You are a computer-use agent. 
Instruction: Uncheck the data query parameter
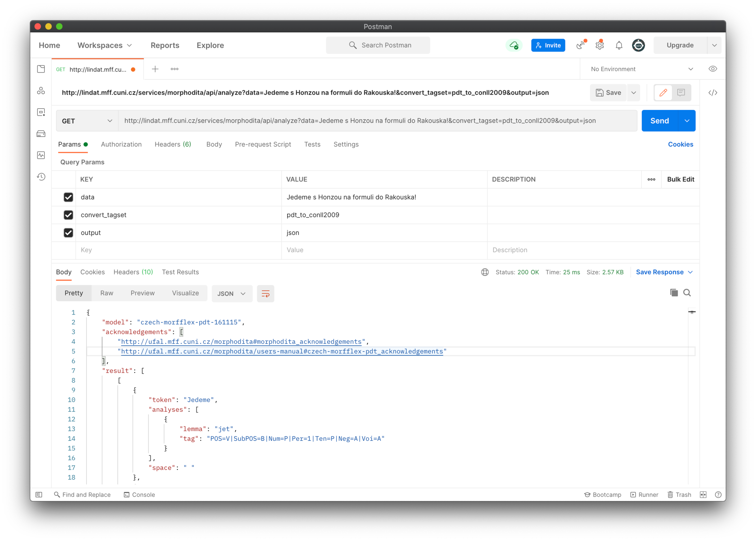click(x=68, y=197)
